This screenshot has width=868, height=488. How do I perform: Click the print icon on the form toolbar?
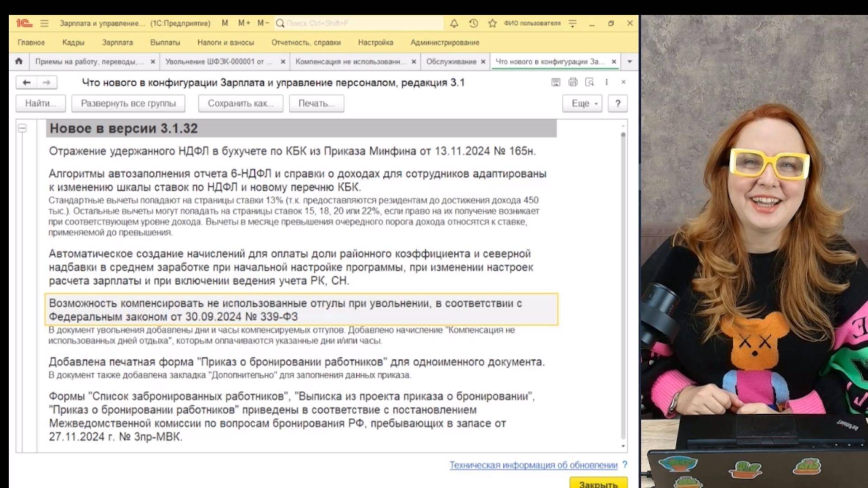572,82
